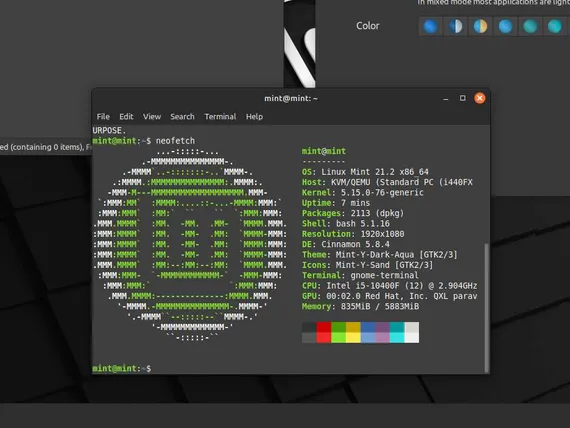Viewport: 570px width, 428px height.
Task: Select the fifth teal color swatch
Action: 530,27
